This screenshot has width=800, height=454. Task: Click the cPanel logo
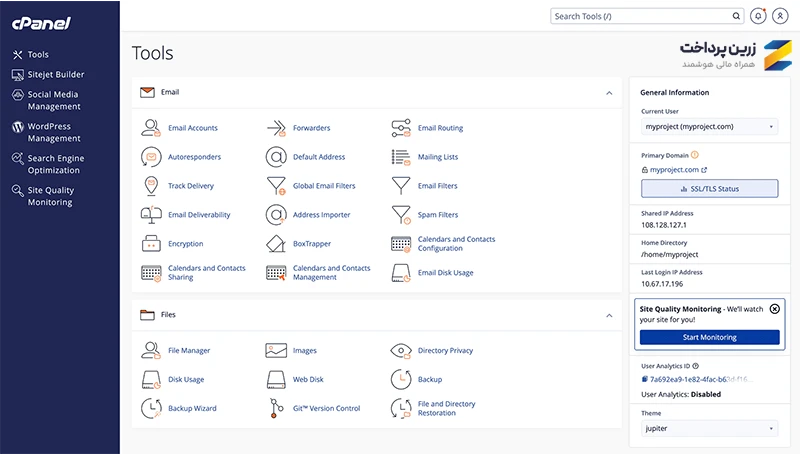coord(41,23)
